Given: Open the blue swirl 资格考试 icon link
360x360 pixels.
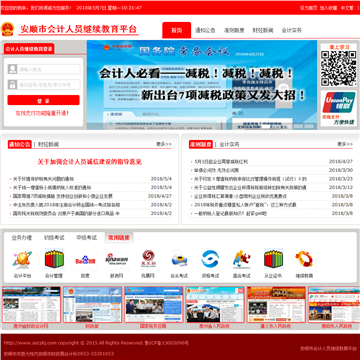Looking at the screenshot, I should (x=210, y=259).
